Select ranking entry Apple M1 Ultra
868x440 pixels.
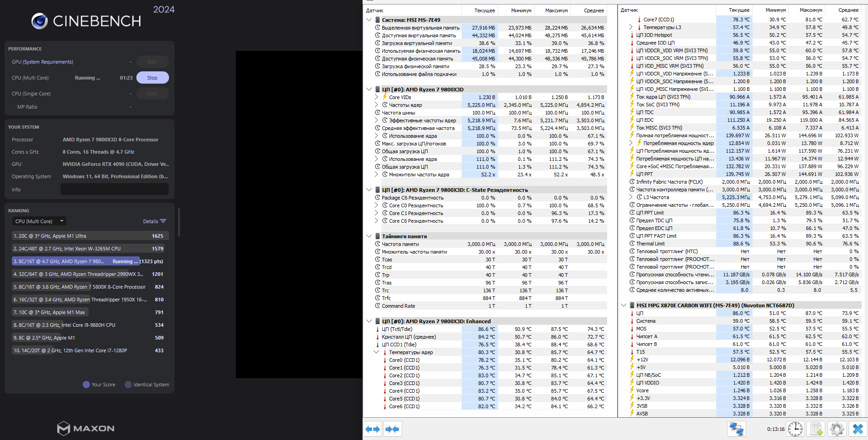pos(90,236)
